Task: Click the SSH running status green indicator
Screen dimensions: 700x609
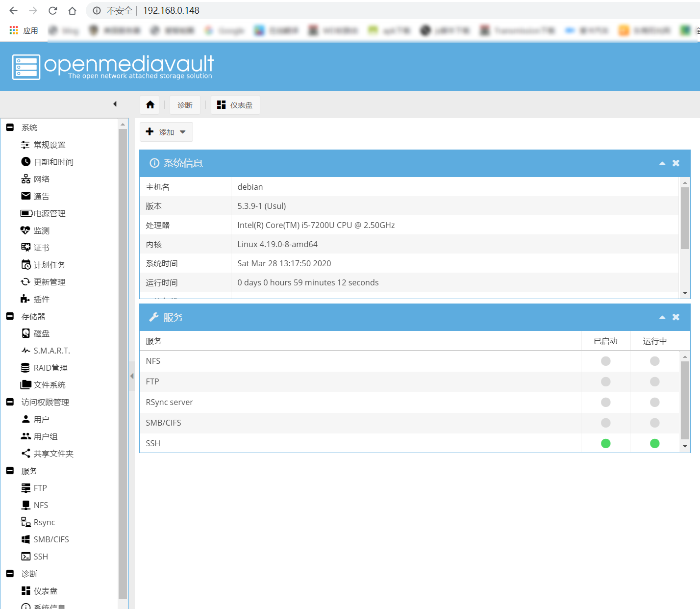Action: [x=654, y=443]
